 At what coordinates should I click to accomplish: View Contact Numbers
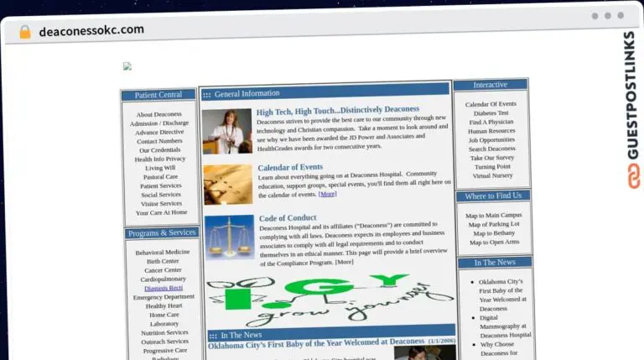[160, 141]
